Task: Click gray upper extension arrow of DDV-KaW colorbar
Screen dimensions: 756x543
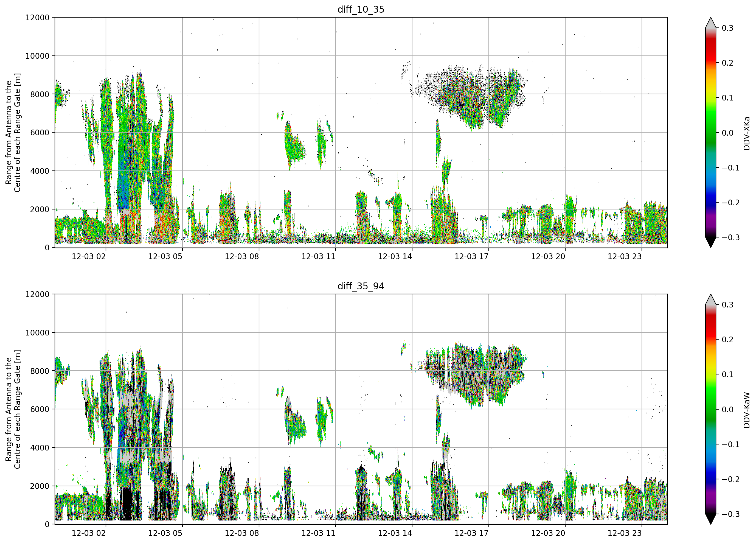Action: point(711,300)
